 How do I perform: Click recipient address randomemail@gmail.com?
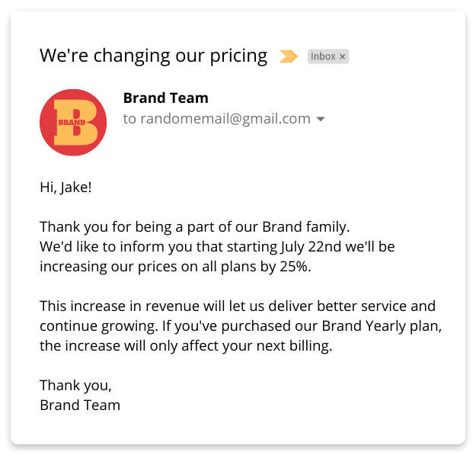225,119
